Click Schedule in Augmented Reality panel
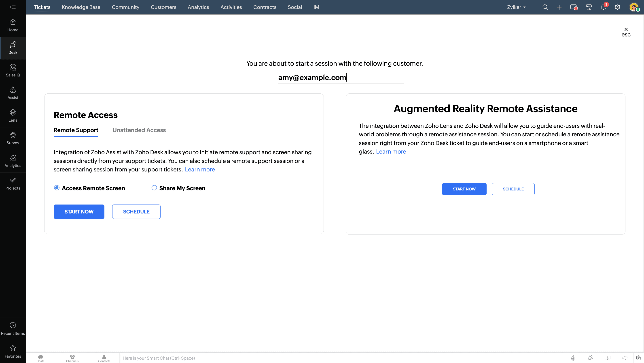This screenshot has width=644, height=363. click(x=513, y=189)
